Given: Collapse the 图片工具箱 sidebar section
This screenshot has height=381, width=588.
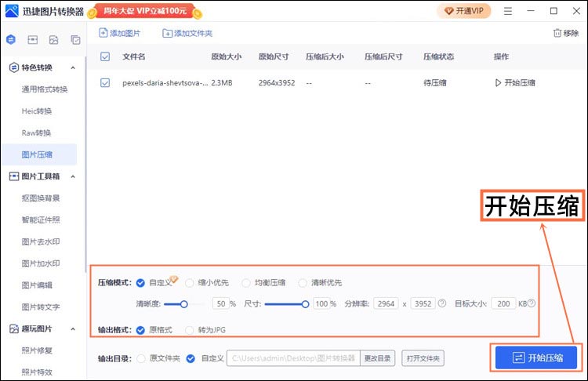Looking at the screenshot, I should coord(73,176).
